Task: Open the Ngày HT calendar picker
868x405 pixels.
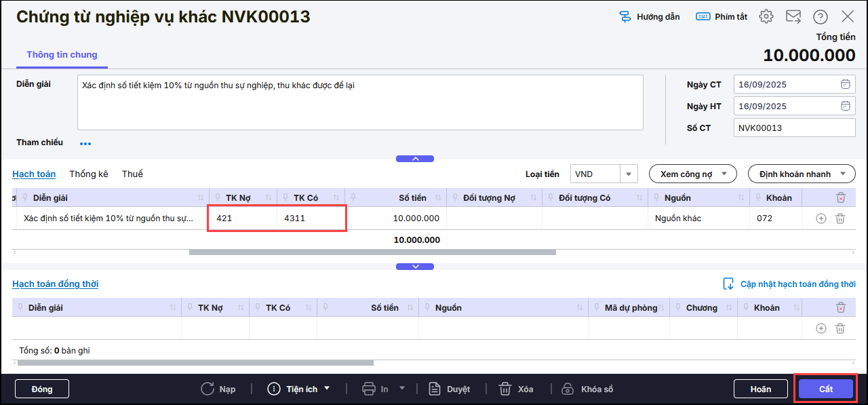Action: 846,107
